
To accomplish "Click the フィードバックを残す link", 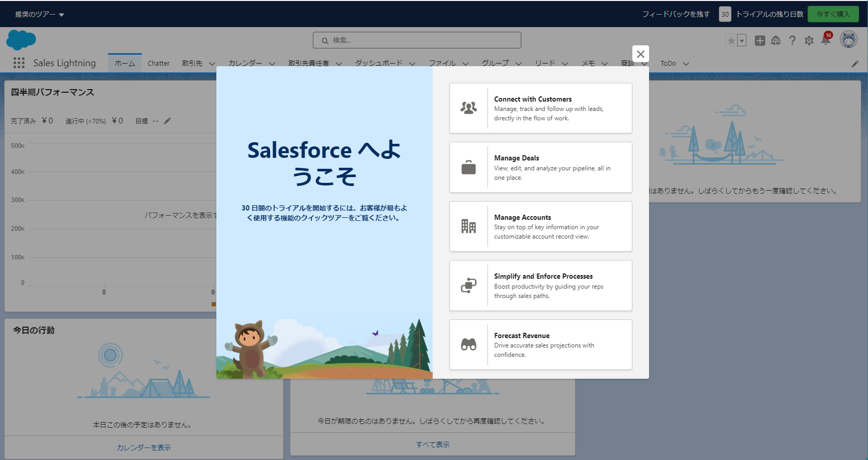I will coord(676,14).
